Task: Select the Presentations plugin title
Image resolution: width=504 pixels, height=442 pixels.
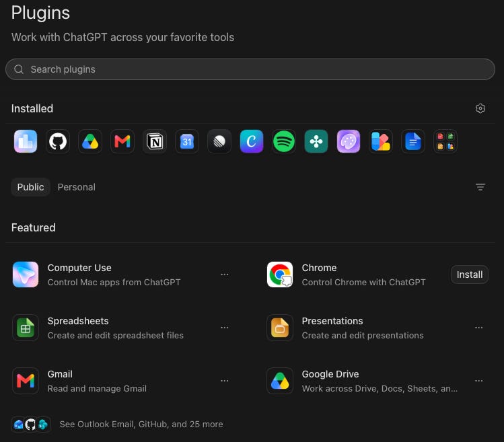Action: (332, 321)
